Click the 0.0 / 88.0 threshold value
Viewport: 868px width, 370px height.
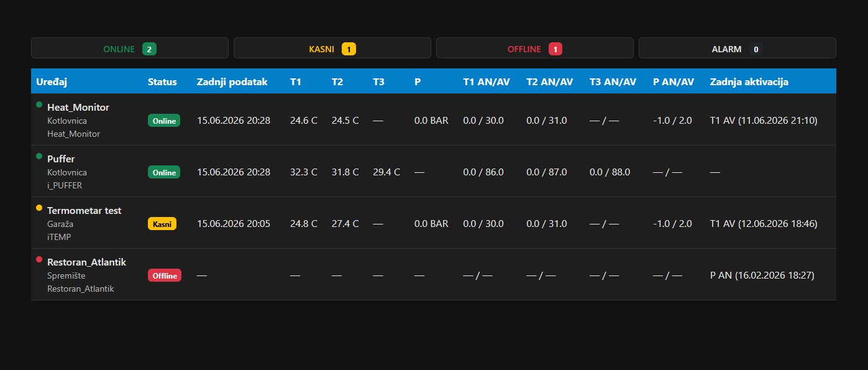click(610, 172)
